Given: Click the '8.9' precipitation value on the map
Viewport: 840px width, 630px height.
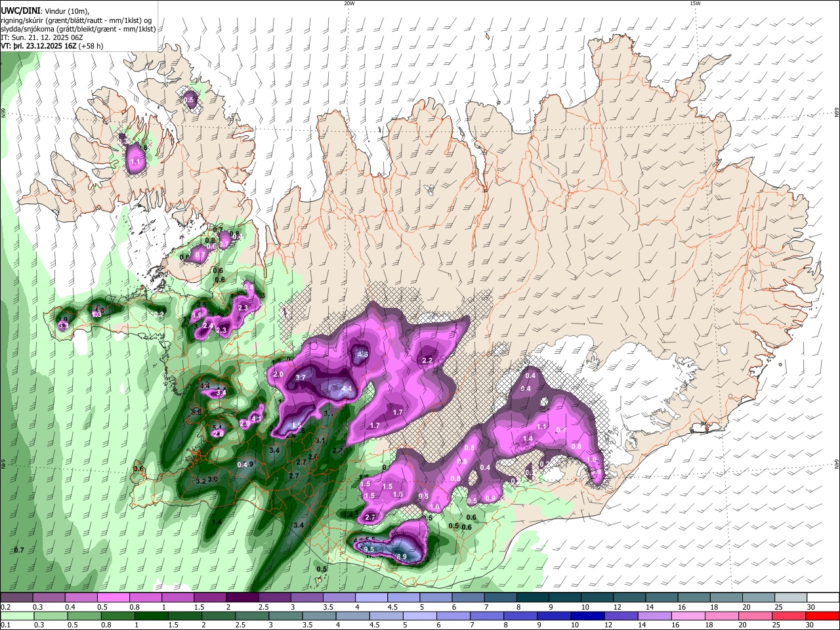Looking at the screenshot, I should (x=402, y=557).
